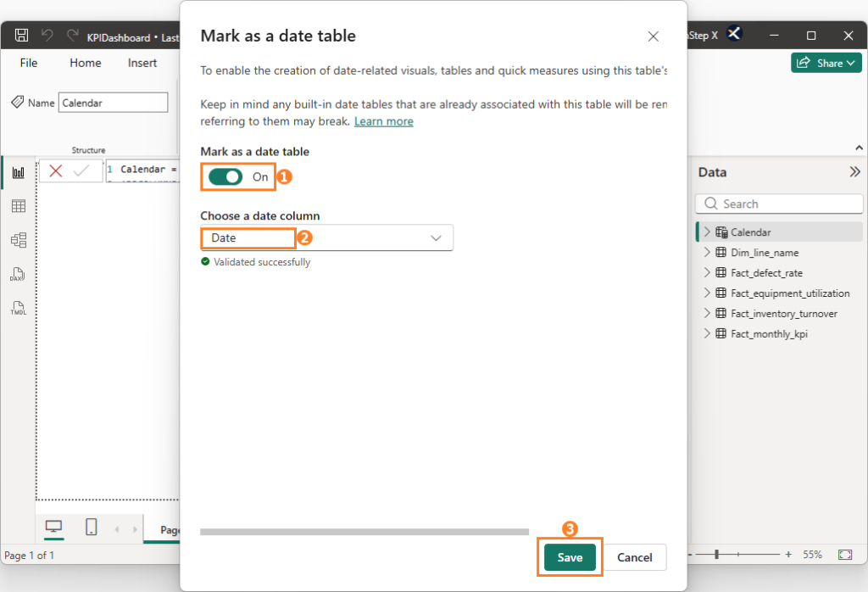Viewport: 868px width, 592px height.
Task: Open the Report view icon in sidebar
Action: (19, 173)
